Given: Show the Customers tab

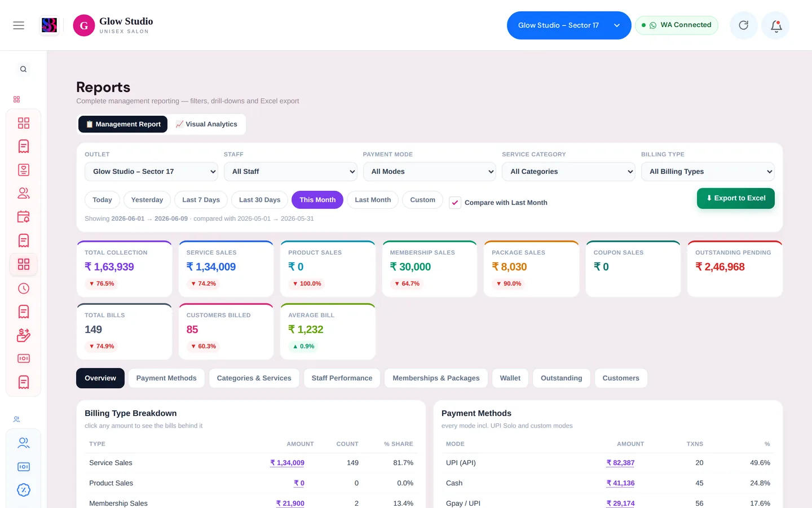Looking at the screenshot, I should click(621, 378).
